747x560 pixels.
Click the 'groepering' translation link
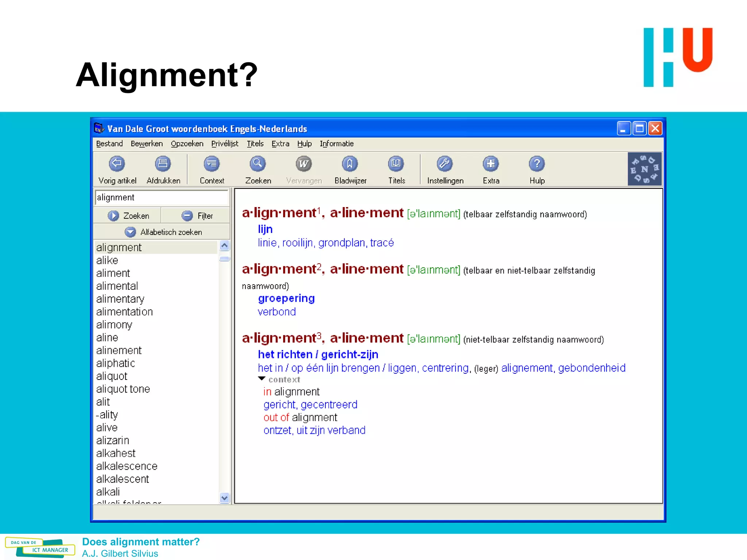click(x=286, y=299)
